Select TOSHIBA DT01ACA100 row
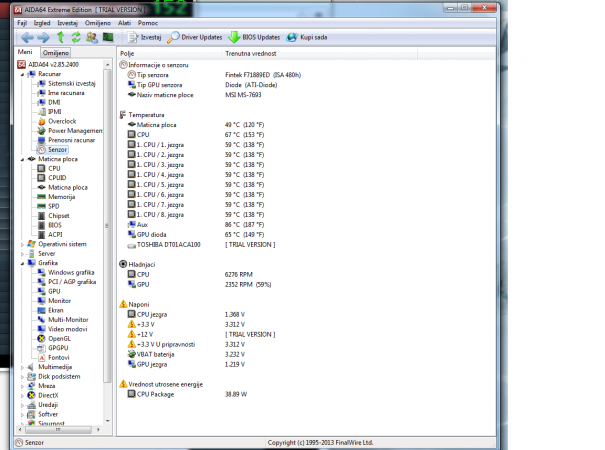Screen dimensions: 605x450 pyautogui.click(x=201, y=245)
